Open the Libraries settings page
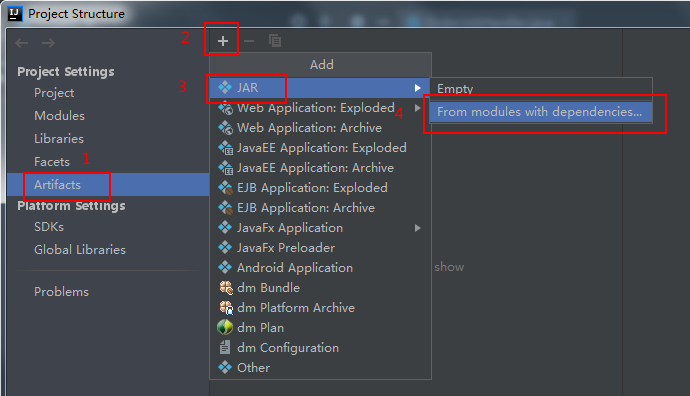 click(59, 139)
